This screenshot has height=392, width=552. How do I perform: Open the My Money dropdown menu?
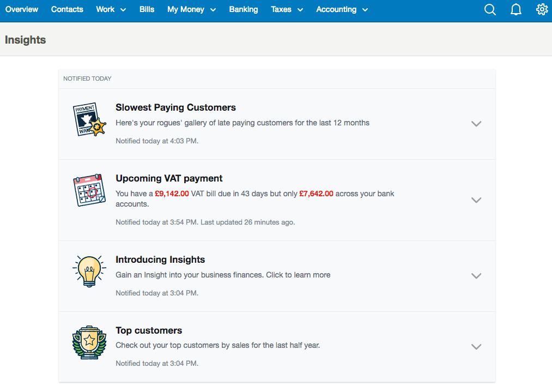pos(191,9)
